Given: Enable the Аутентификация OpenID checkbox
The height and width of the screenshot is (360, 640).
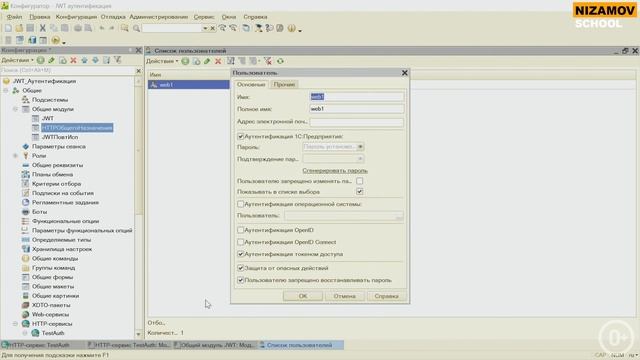Looking at the screenshot, I should [x=240, y=230].
